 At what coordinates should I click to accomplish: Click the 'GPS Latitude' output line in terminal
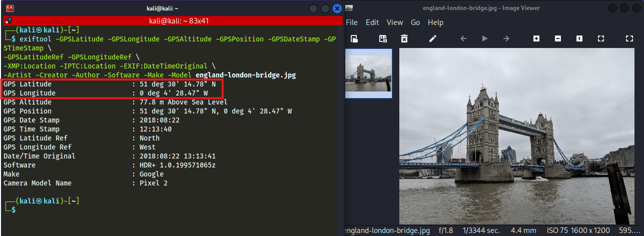click(109, 84)
